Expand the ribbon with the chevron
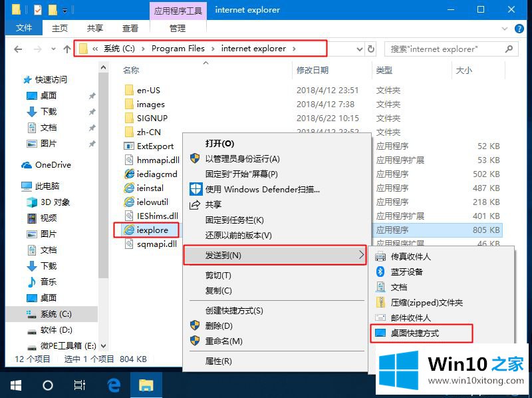 click(x=505, y=29)
